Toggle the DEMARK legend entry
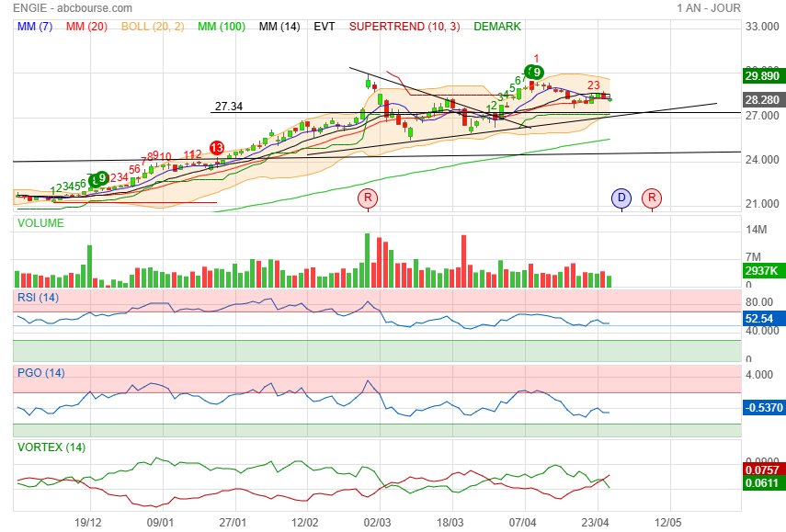The image size is (786, 532). pyautogui.click(x=497, y=26)
